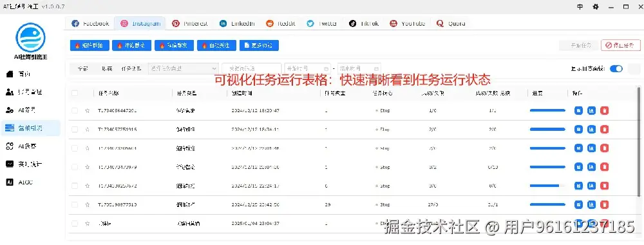Switch language with the 中 title bar icon
The height and width of the screenshot is (245, 644).
(x=580, y=6)
